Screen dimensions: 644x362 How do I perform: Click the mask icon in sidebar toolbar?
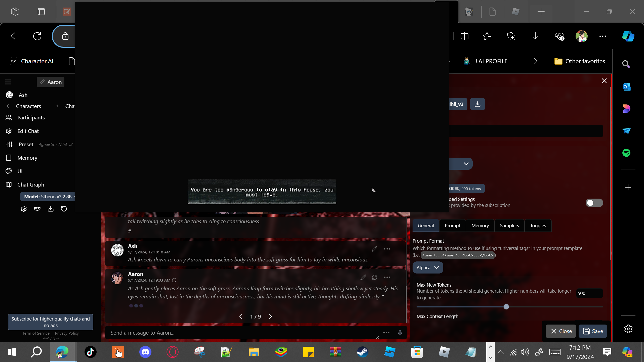point(37,209)
